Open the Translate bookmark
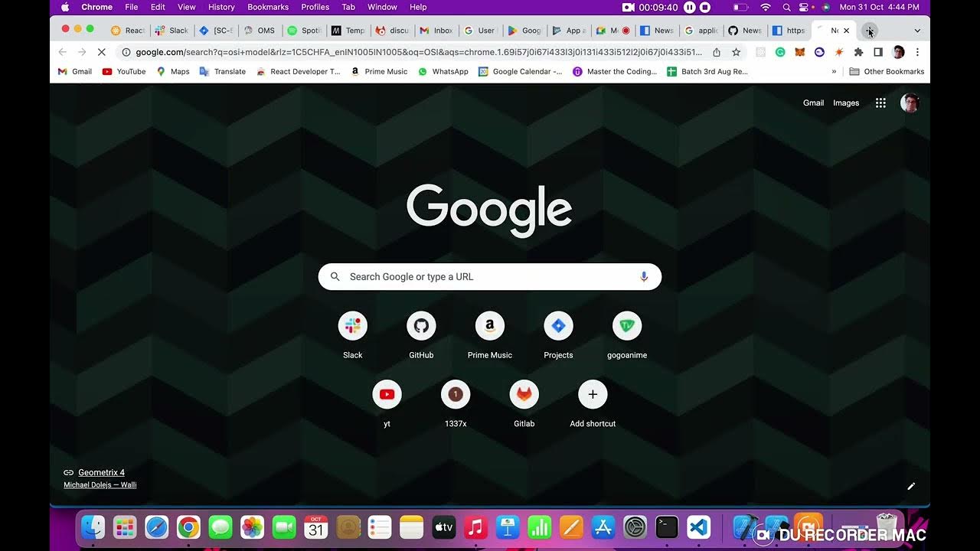This screenshot has width=980, height=551. click(223, 71)
